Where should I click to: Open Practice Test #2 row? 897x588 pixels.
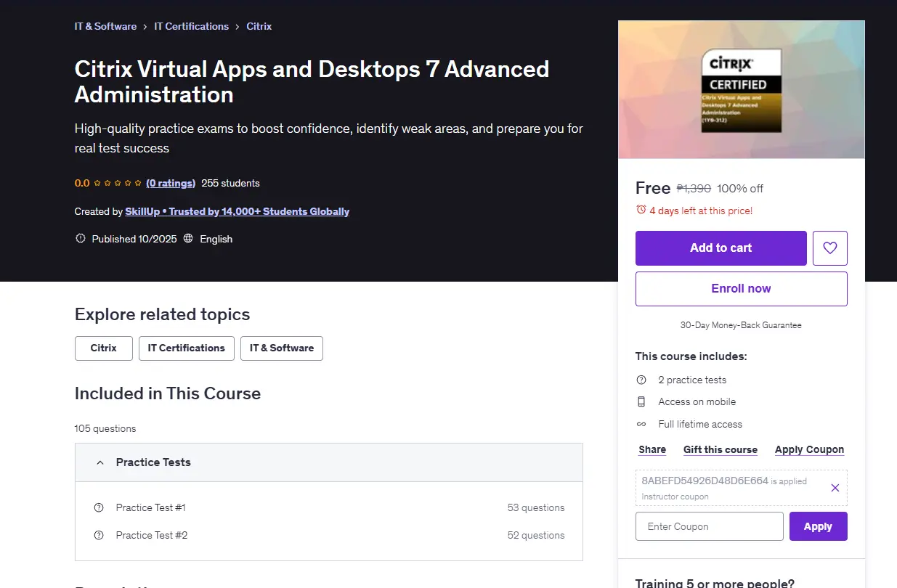tap(329, 535)
